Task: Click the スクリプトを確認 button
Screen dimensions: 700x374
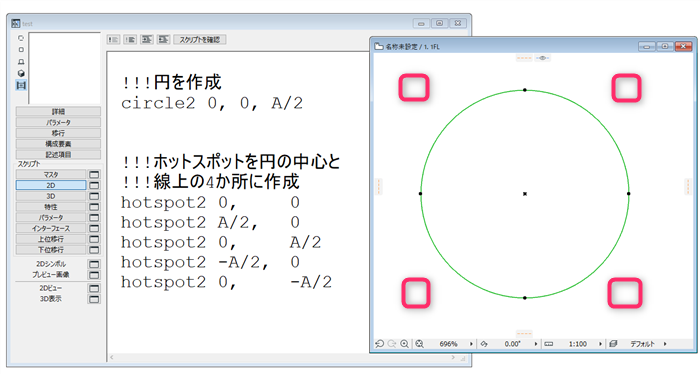Action: point(200,40)
